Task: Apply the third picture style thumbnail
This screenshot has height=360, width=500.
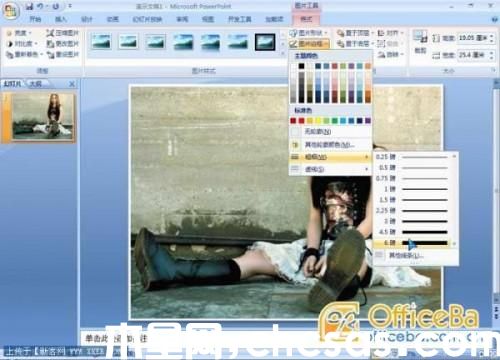Action: pyautogui.click(x=156, y=42)
